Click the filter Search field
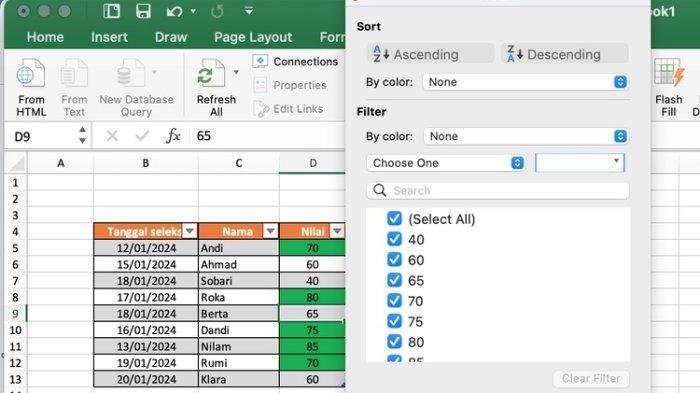Image resolution: width=700 pixels, height=393 pixels. pos(498,191)
